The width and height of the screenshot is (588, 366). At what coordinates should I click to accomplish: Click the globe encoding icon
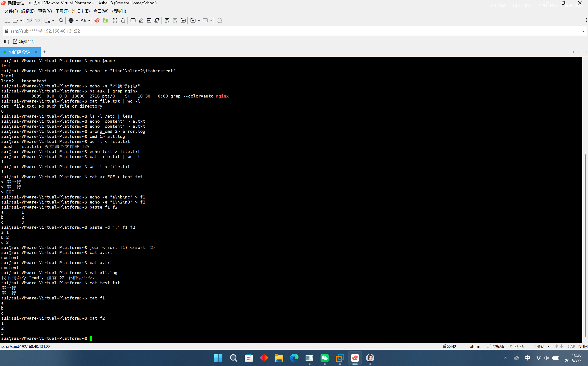71,21
